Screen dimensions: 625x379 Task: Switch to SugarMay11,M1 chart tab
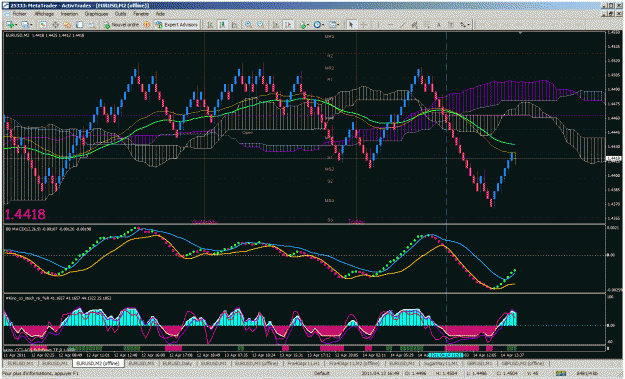pyautogui.click(x=440, y=363)
